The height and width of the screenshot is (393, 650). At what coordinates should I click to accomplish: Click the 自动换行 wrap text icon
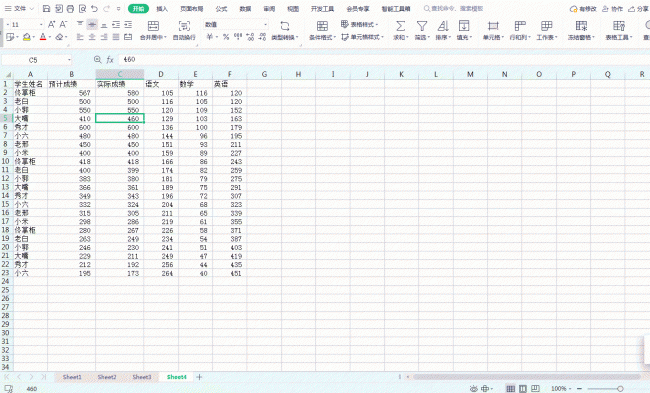184,26
